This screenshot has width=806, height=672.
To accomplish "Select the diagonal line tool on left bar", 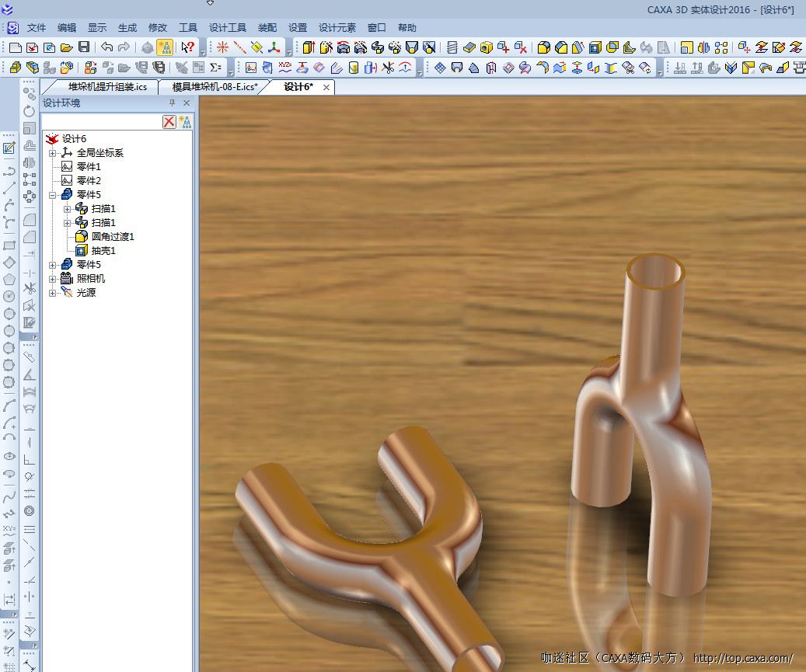I will (9, 189).
